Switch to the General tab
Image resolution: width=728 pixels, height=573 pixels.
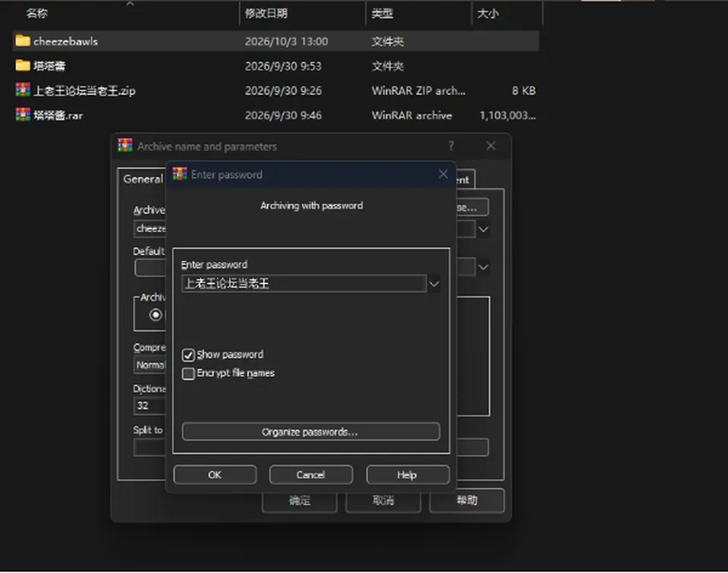point(143,179)
